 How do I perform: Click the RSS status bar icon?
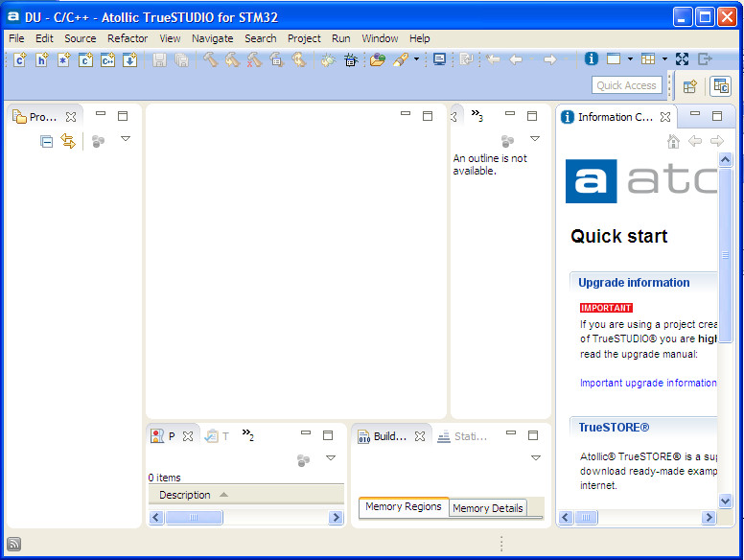[13, 544]
